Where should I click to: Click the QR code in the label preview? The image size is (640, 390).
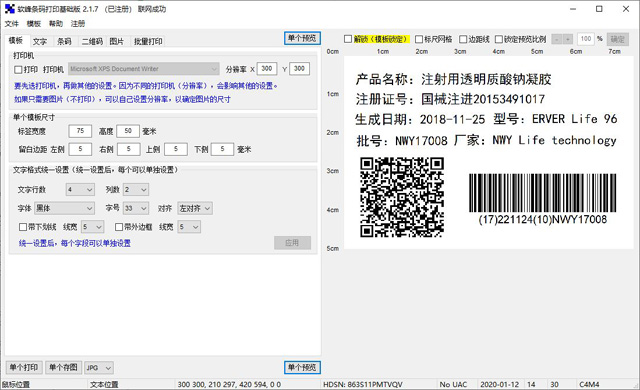[x=402, y=197]
